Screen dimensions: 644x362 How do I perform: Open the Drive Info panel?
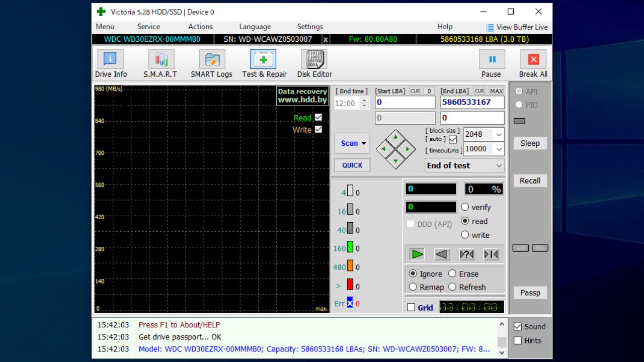click(111, 64)
